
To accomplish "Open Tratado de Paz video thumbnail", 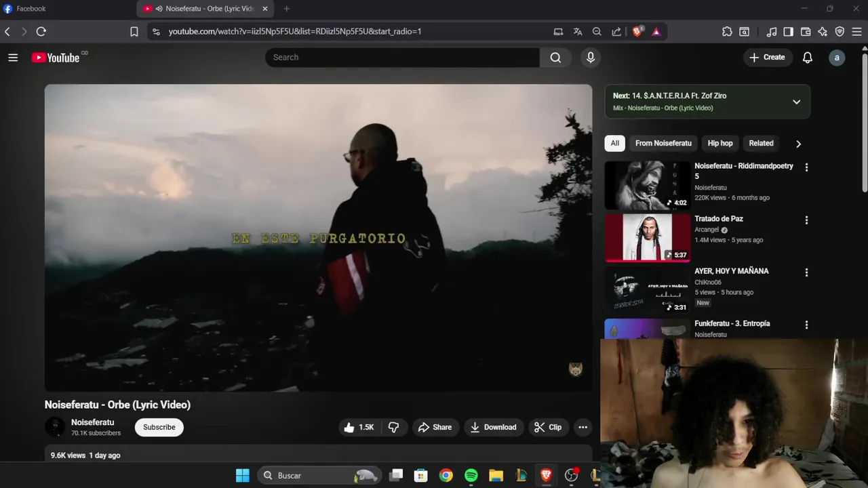I will (x=648, y=238).
